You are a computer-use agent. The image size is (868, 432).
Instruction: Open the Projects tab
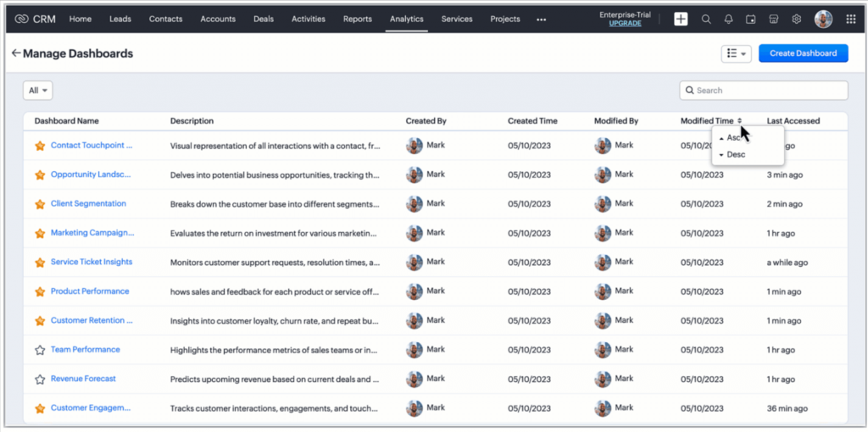point(505,19)
